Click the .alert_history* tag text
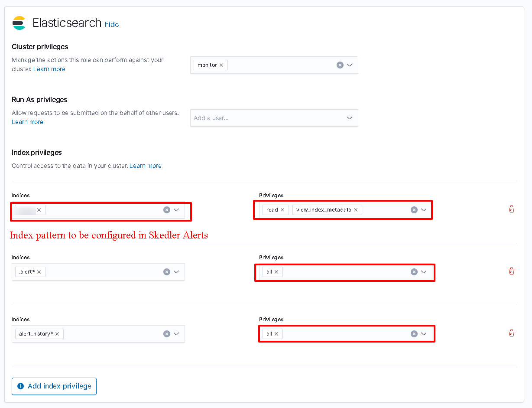Viewport: 532px width, 408px height. (x=36, y=334)
